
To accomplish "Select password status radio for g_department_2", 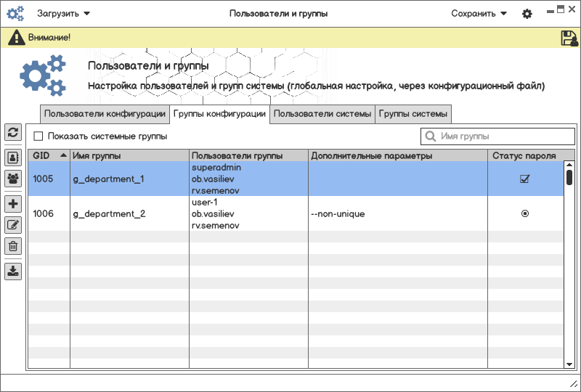I will click(524, 213).
